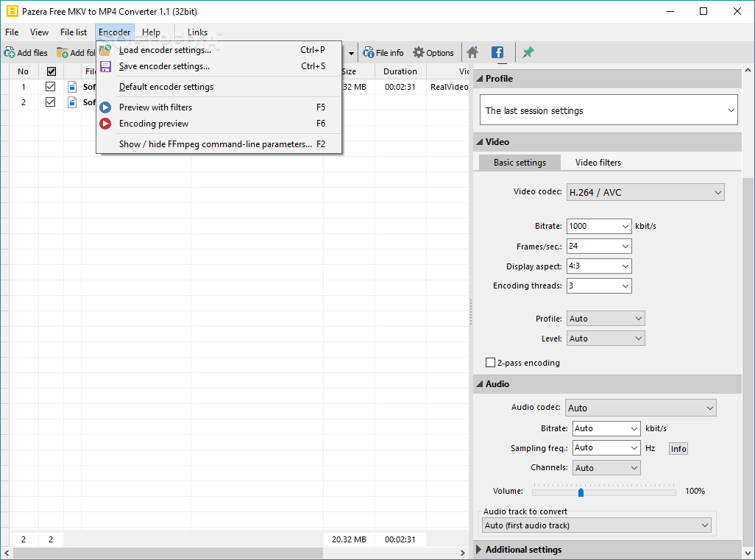The height and width of the screenshot is (560, 755).
Task: Open the View menu
Action: [39, 32]
